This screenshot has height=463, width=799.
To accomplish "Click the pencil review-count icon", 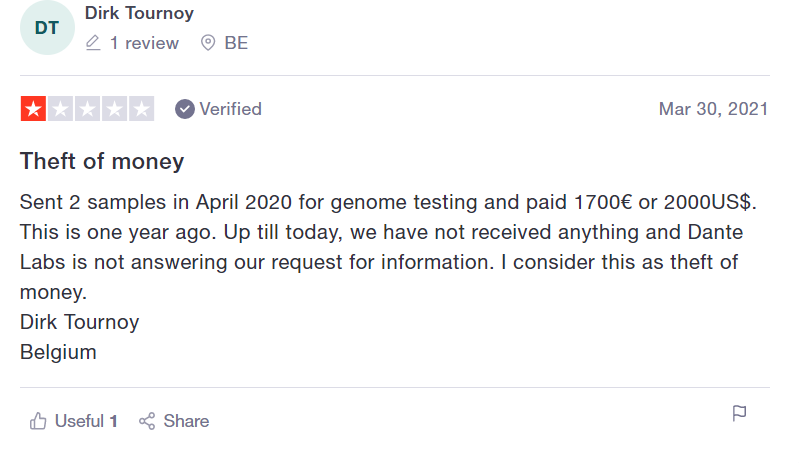I will (93, 43).
